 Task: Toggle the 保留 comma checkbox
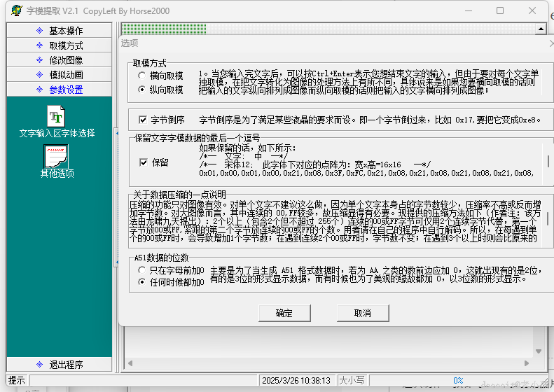pyautogui.click(x=144, y=162)
